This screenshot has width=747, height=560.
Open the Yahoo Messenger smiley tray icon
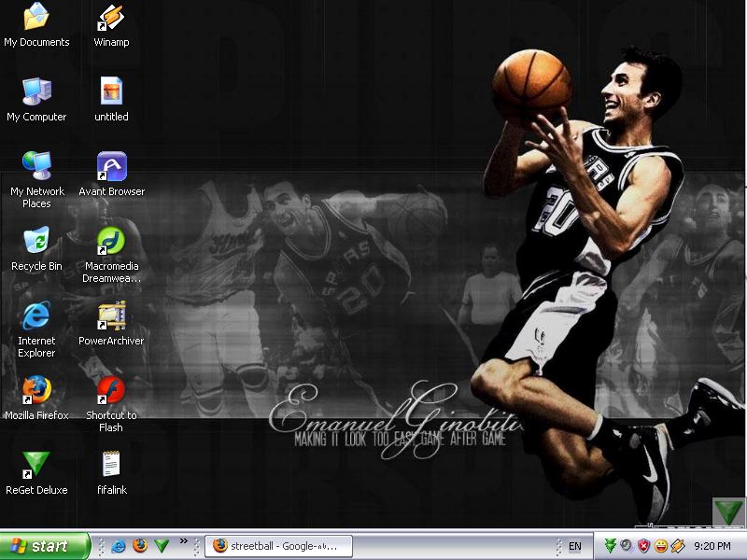tap(661, 546)
